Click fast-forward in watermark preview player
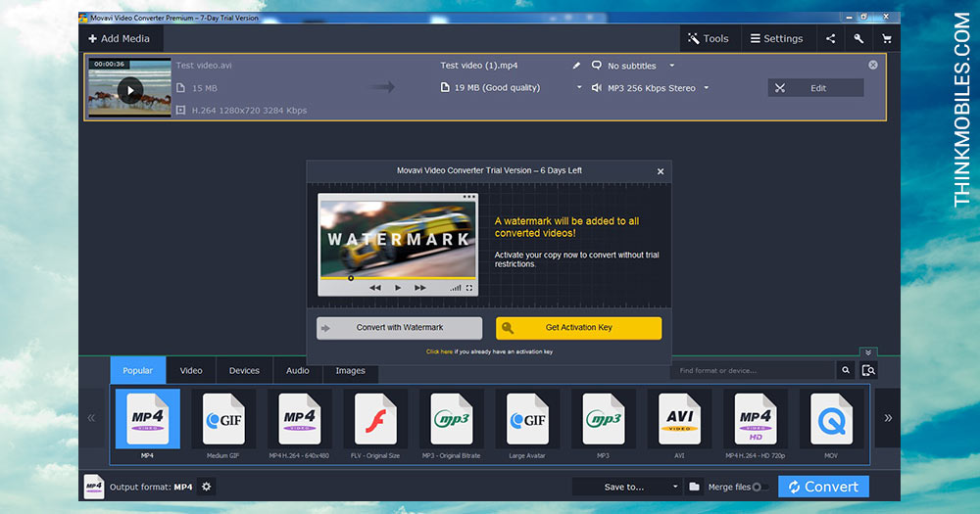 point(420,288)
